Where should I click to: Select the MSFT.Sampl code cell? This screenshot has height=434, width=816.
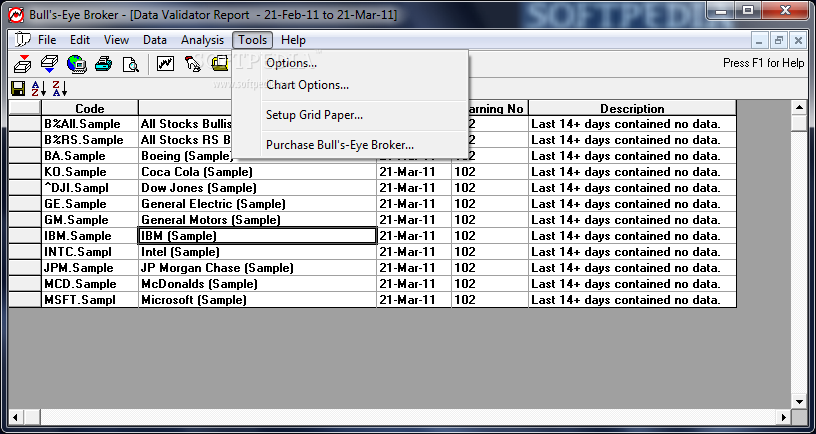point(90,300)
